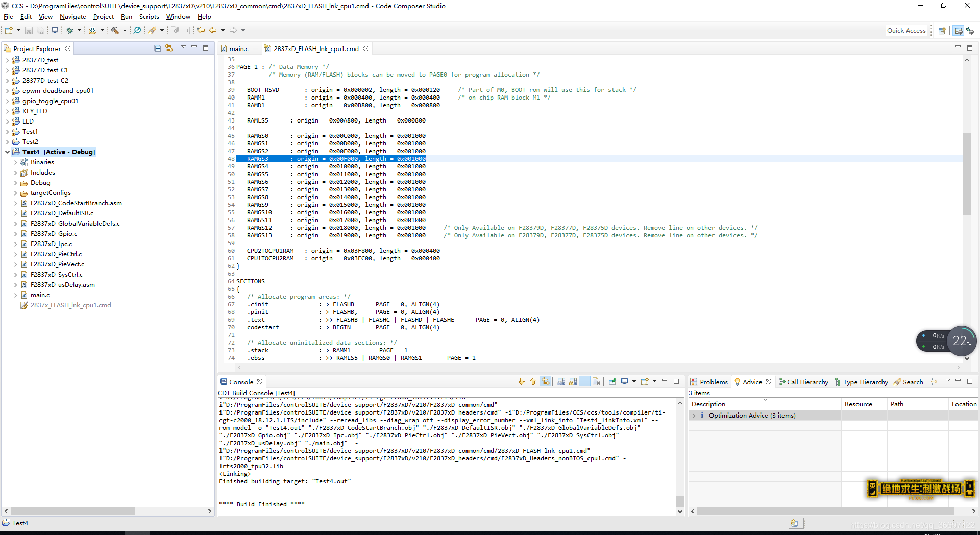Expand the Debug folder in Test4
The image size is (980, 535).
[15, 183]
